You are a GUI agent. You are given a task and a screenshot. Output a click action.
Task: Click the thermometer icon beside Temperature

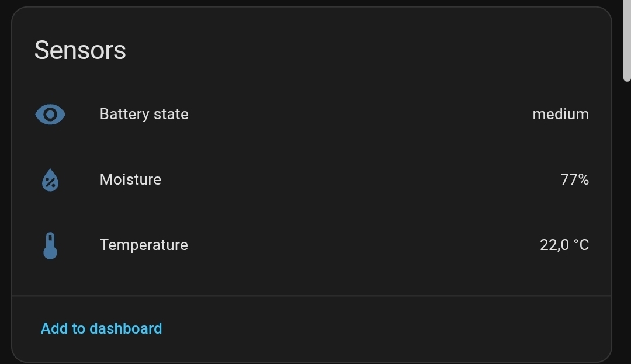coord(50,245)
